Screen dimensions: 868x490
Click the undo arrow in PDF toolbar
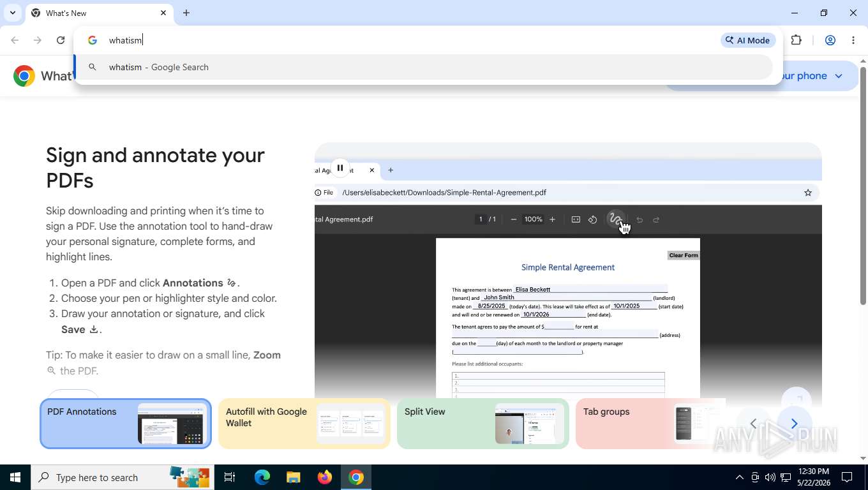640,219
